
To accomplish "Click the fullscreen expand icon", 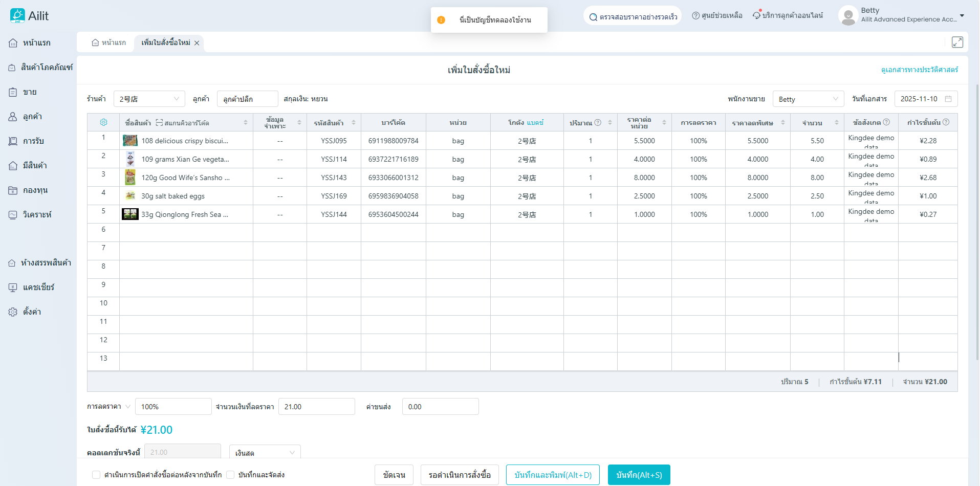I will [957, 42].
